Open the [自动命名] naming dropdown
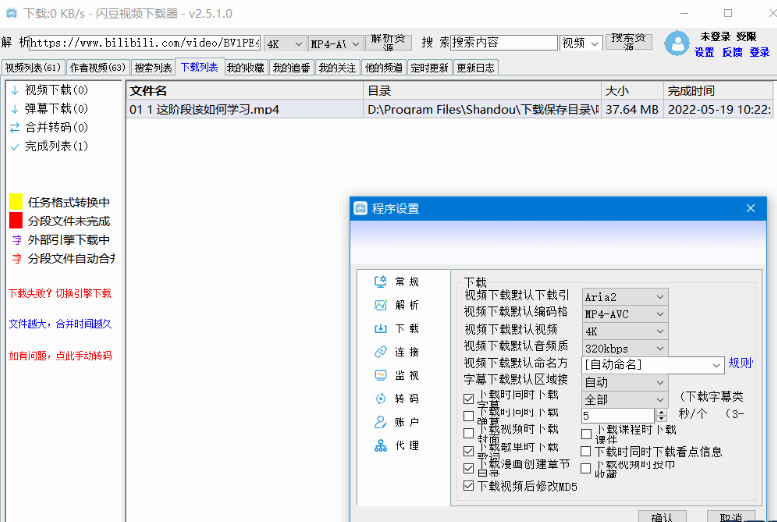This screenshot has height=522, width=777. pyautogui.click(x=653, y=365)
